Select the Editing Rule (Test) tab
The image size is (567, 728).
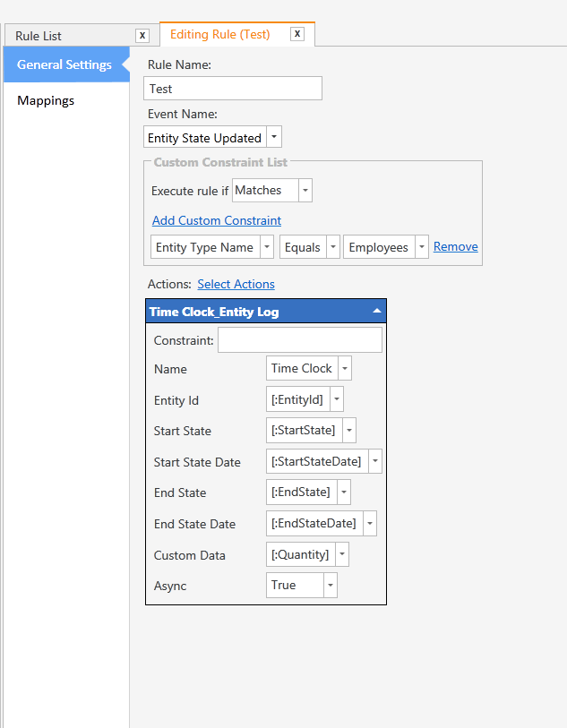pos(219,34)
